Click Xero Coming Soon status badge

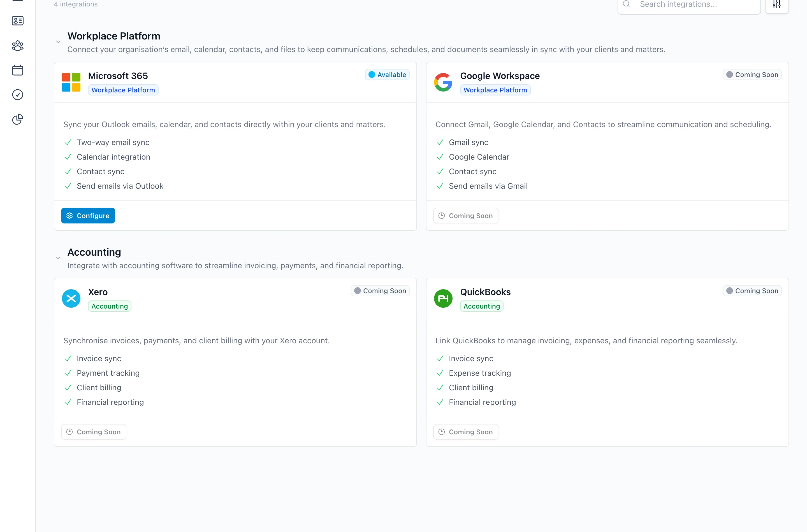[380, 291]
